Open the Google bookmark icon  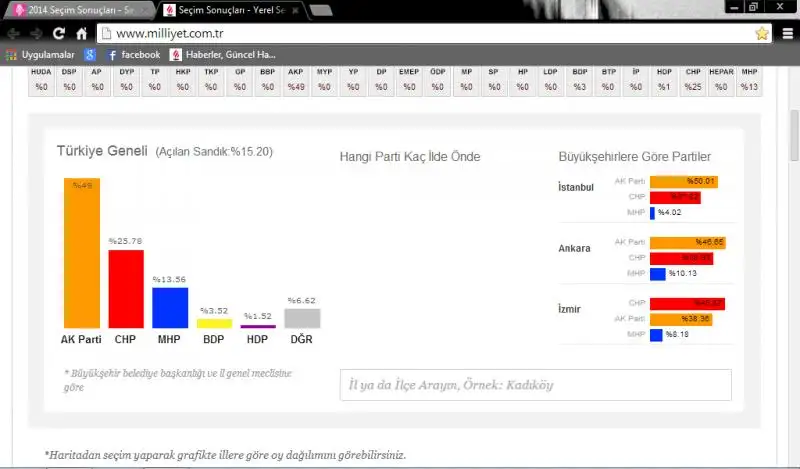click(x=90, y=54)
